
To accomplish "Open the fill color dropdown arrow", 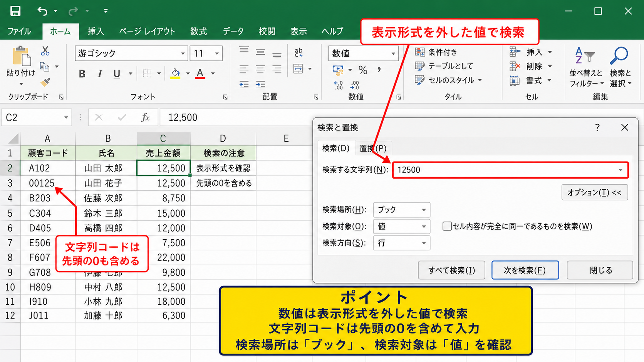I will click(188, 73).
